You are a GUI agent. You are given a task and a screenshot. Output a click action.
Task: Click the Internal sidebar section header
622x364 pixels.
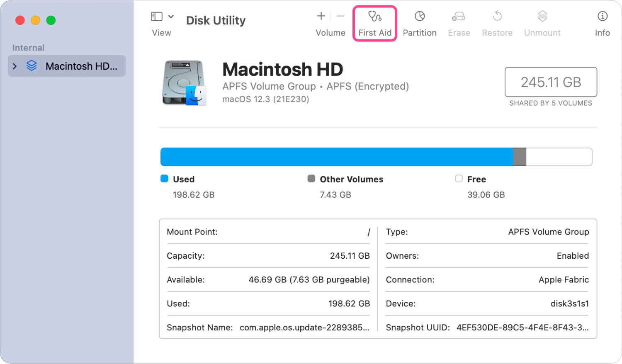28,48
